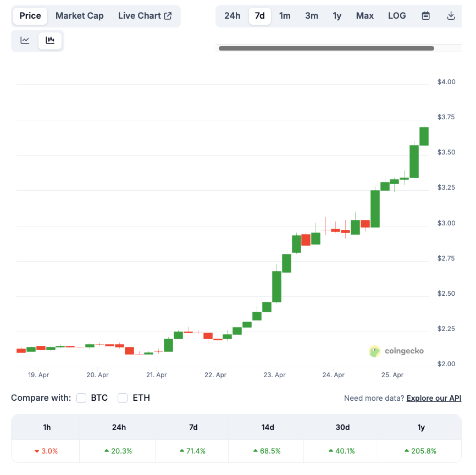Screen dimensions: 476x475
Task: Click the coingecko logo watermark
Action: 396,351
